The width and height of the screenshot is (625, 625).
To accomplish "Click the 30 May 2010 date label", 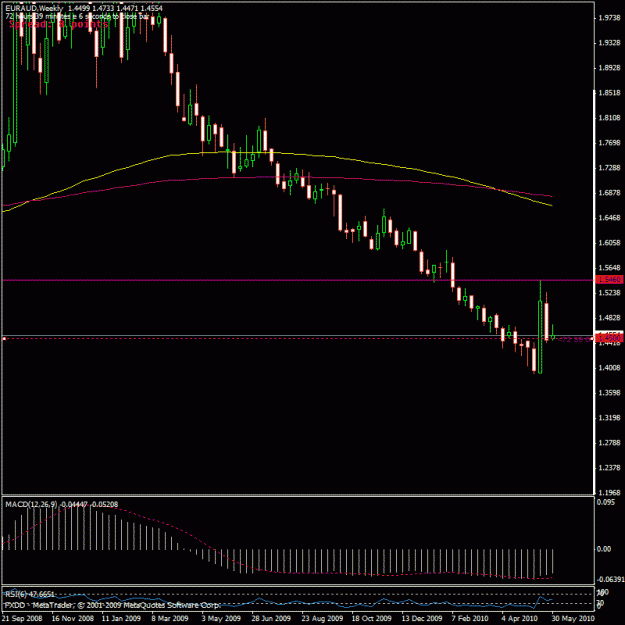I will (573, 618).
